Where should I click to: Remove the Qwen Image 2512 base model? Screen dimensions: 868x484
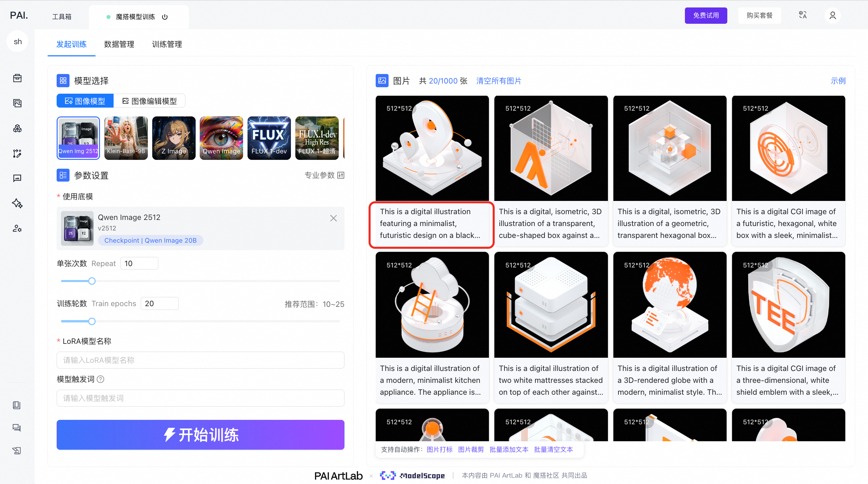pyautogui.click(x=333, y=218)
